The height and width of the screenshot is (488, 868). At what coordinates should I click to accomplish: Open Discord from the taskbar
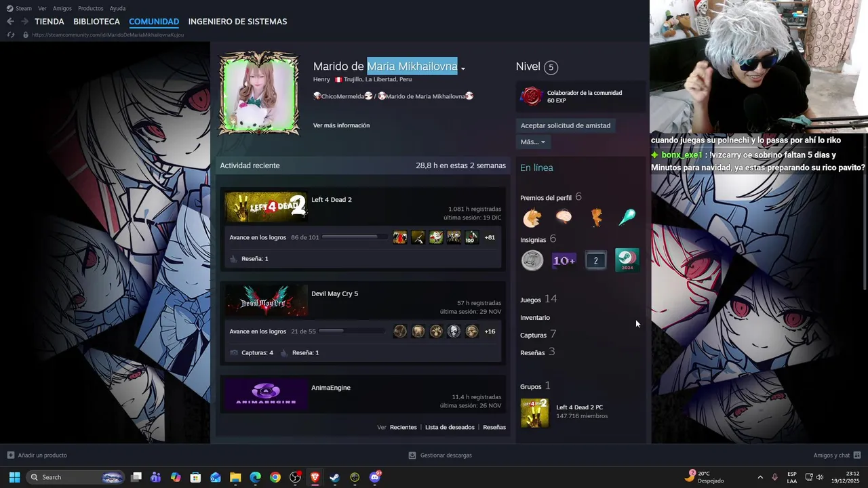pos(374,477)
